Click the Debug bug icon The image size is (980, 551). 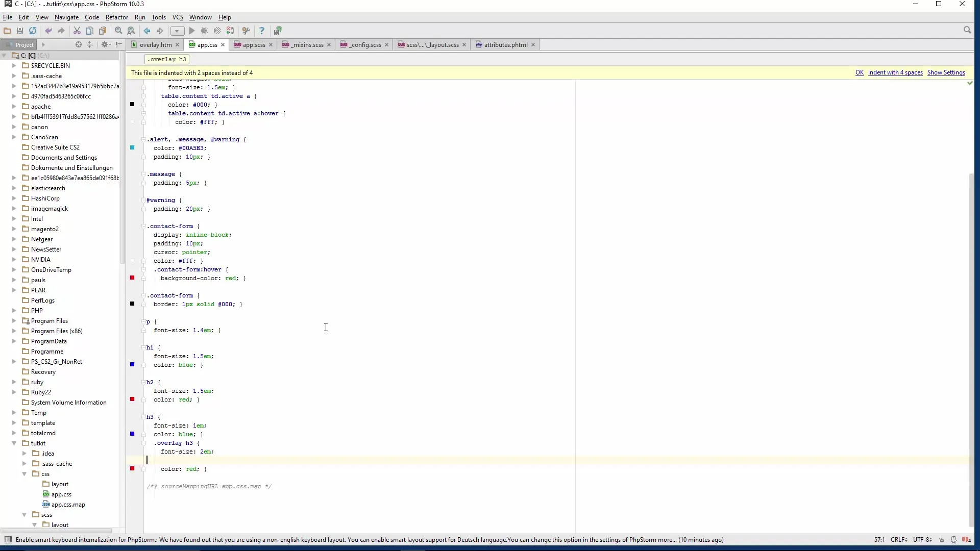point(205,31)
